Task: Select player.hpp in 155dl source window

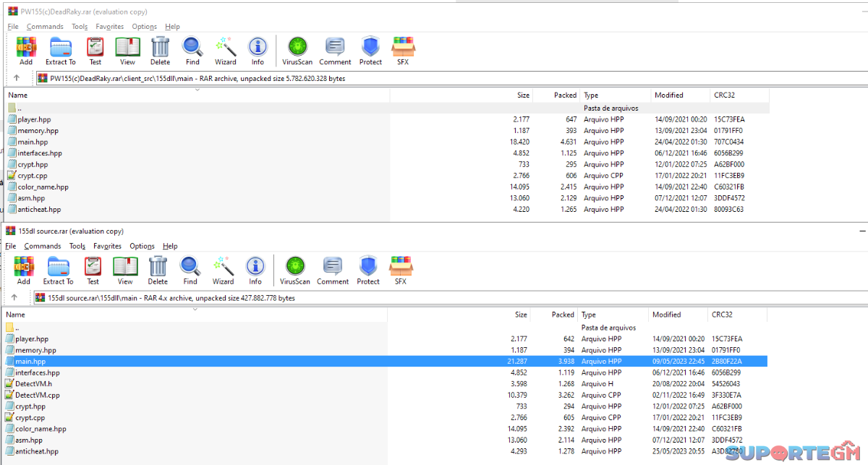Action: tap(386, 338)
